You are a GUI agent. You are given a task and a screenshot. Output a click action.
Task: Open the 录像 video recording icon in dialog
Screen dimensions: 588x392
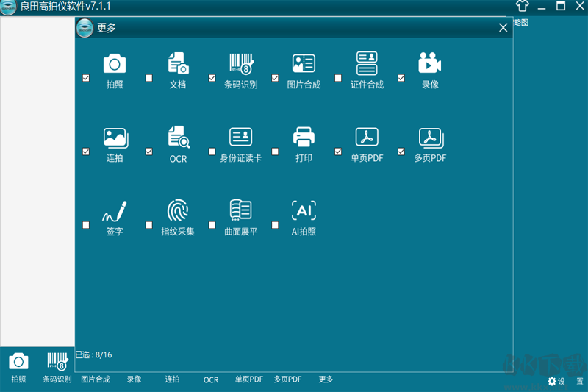[x=430, y=63]
